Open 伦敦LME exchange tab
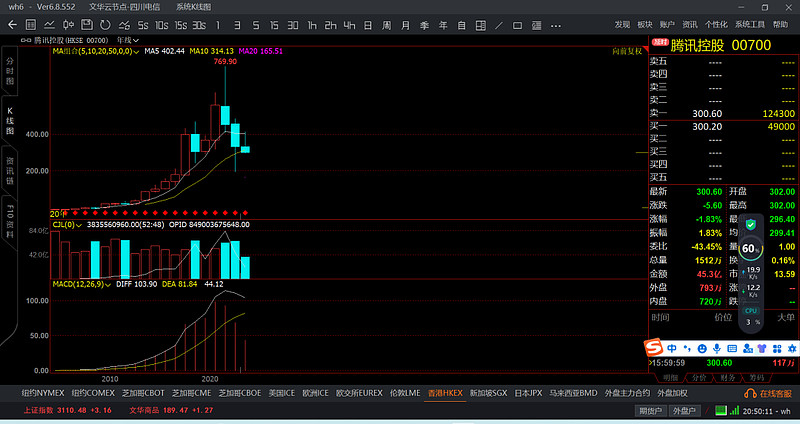Viewport: 800px width, 424px height. coord(405,393)
